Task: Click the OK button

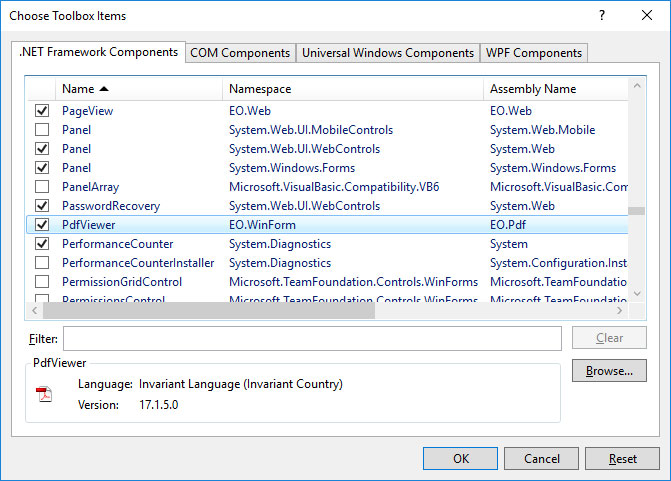Action: coord(460,459)
